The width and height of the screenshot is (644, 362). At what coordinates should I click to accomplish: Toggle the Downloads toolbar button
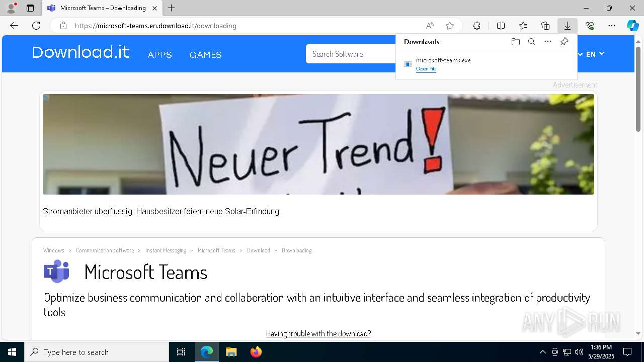pyautogui.click(x=567, y=26)
